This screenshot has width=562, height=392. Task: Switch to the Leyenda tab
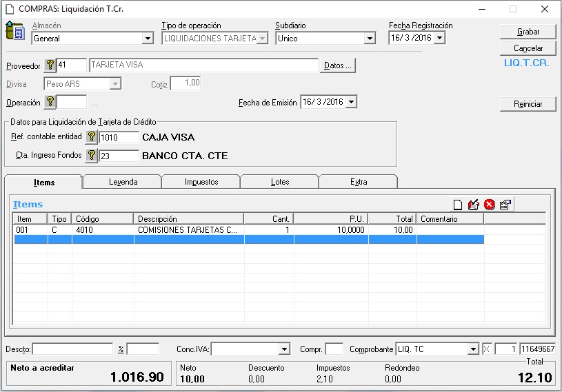[x=123, y=182]
